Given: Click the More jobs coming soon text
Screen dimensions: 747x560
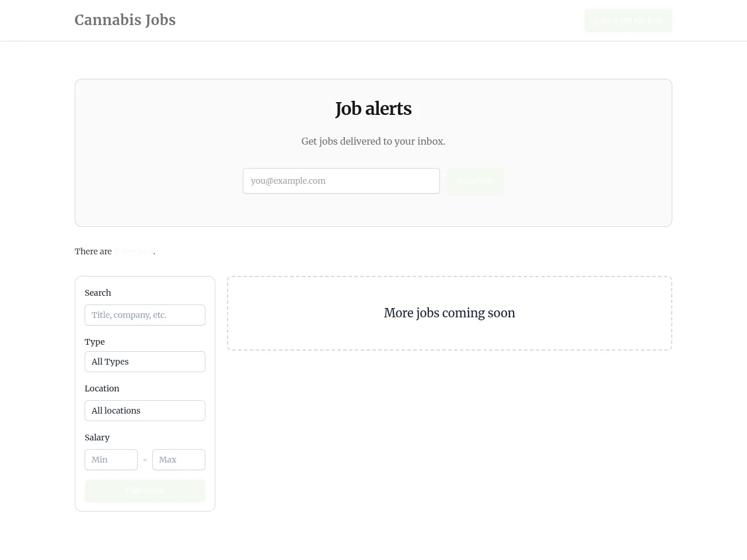Looking at the screenshot, I should [x=449, y=313].
